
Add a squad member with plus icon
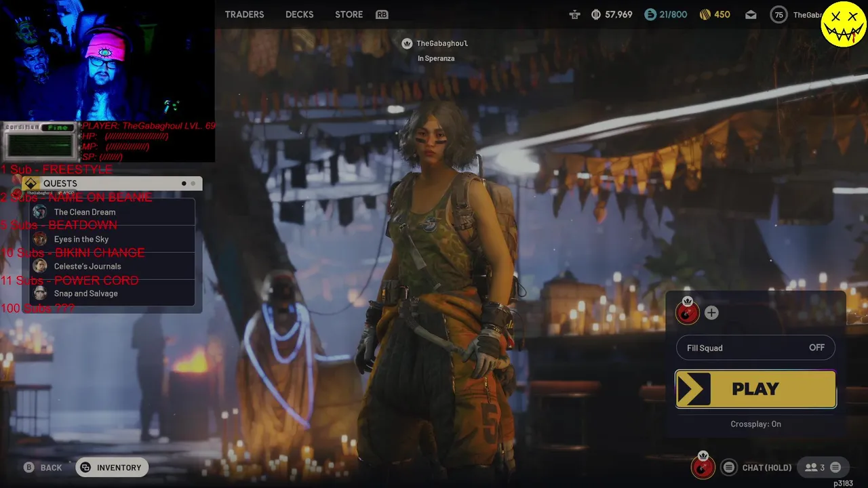[x=711, y=312]
